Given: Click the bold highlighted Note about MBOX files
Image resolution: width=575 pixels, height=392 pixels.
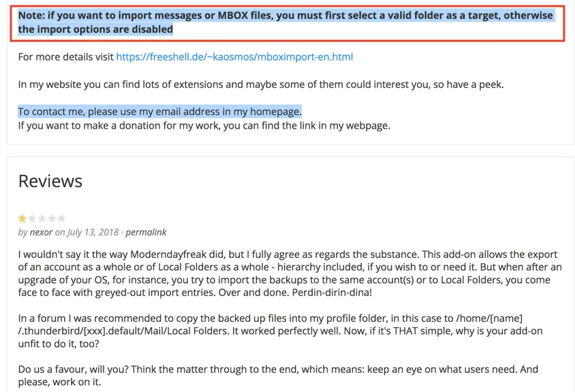Looking at the screenshot, I should 285,22.
